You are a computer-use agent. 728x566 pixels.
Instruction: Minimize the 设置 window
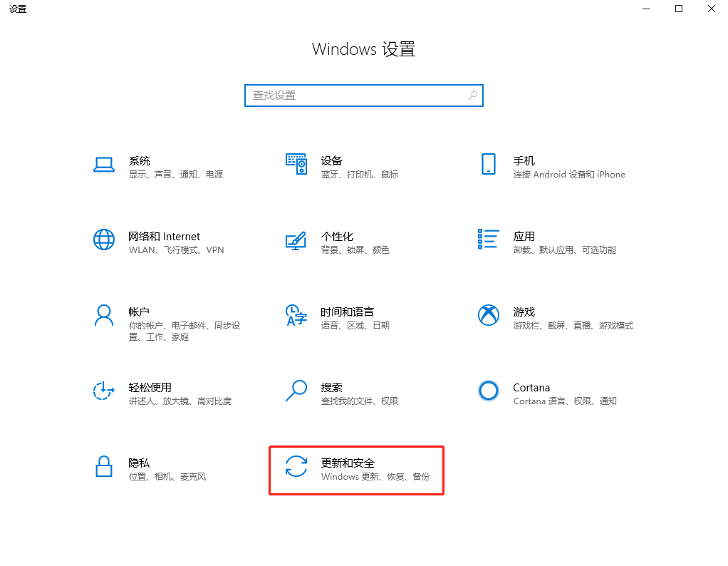click(x=646, y=9)
